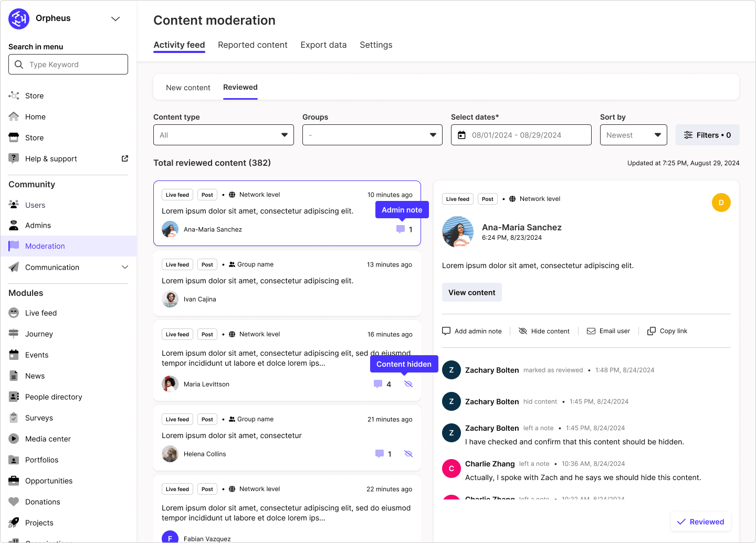Click the Content hidden eye icon on Maria Levittson's post
This screenshot has height=543, width=756.
(408, 384)
